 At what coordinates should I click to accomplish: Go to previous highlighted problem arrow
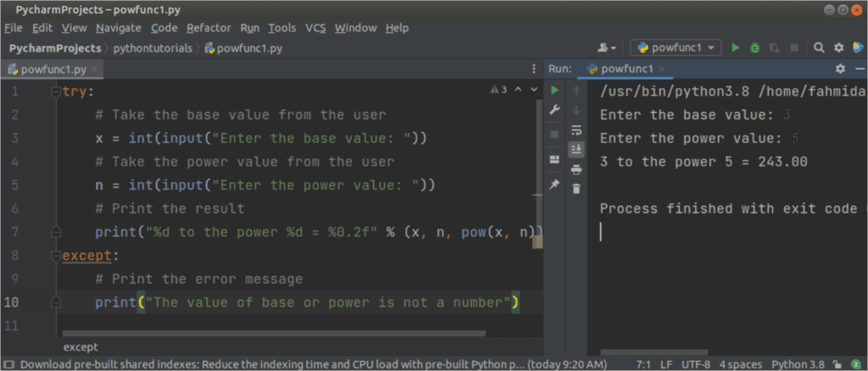click(x=519, y=90)
